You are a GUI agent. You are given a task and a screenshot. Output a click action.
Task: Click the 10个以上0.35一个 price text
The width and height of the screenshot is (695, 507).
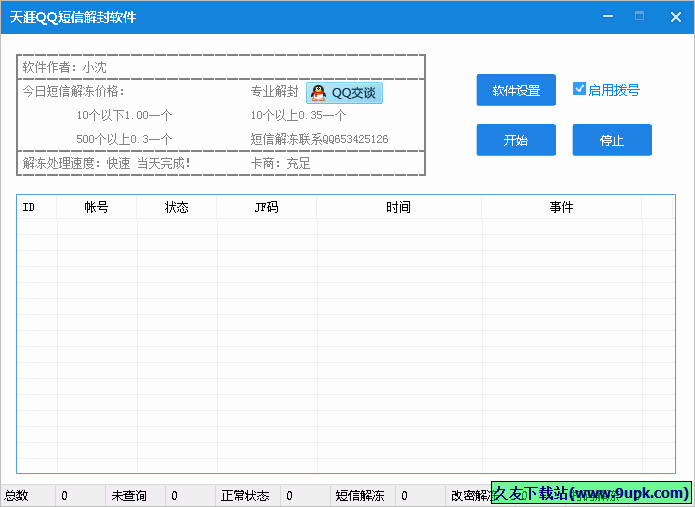click(298, 115)
